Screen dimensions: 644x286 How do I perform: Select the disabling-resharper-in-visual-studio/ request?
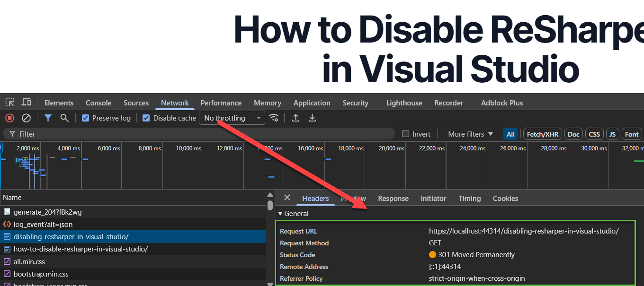[133, 237]
